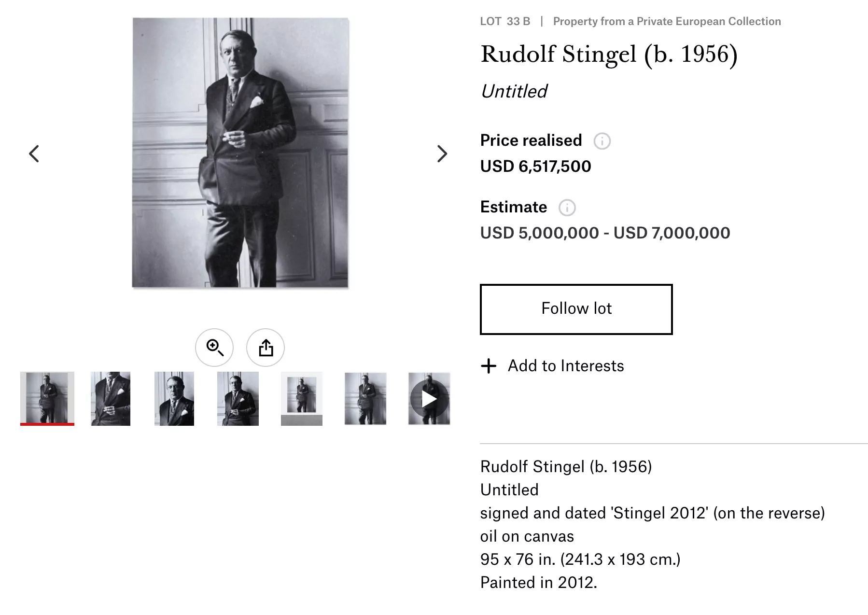Select the fourth thumbnail of upper body

[238, 399]
